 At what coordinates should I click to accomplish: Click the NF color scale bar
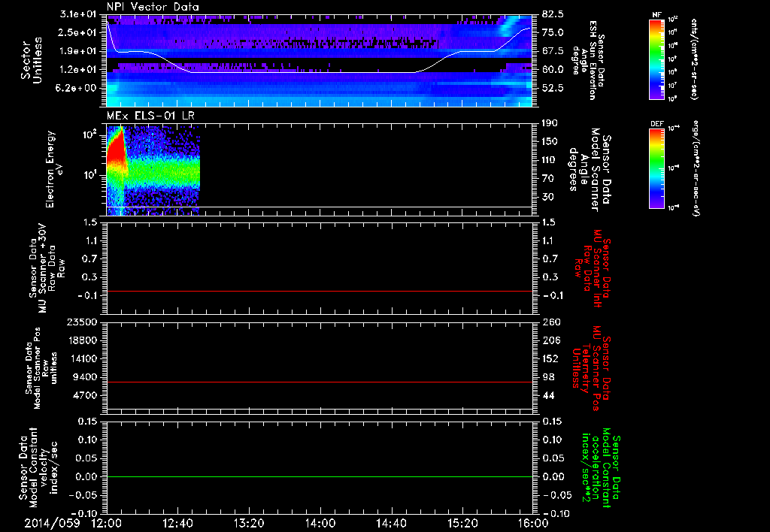[656, 59]
